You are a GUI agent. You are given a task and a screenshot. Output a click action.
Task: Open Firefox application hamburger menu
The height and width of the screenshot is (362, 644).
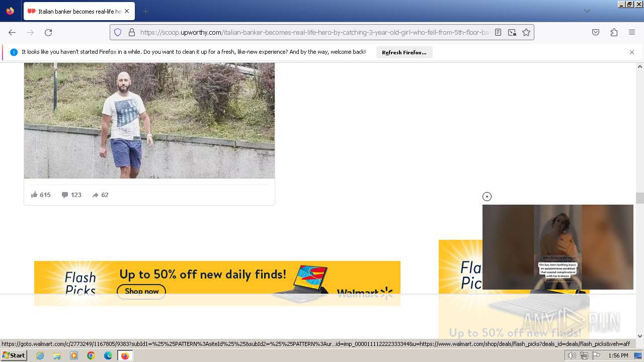(632, 32)
